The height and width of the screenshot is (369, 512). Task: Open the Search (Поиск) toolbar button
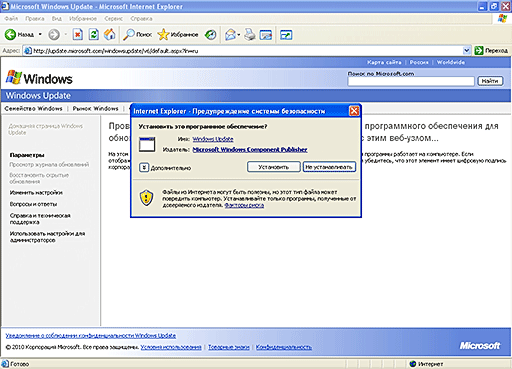point(137,34)
